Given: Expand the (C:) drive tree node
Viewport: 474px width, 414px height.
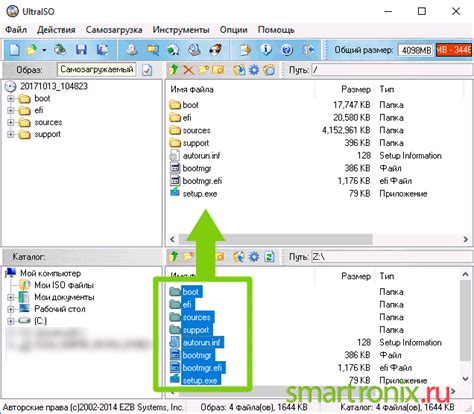Looking at the screenshot, I should 11,321.
